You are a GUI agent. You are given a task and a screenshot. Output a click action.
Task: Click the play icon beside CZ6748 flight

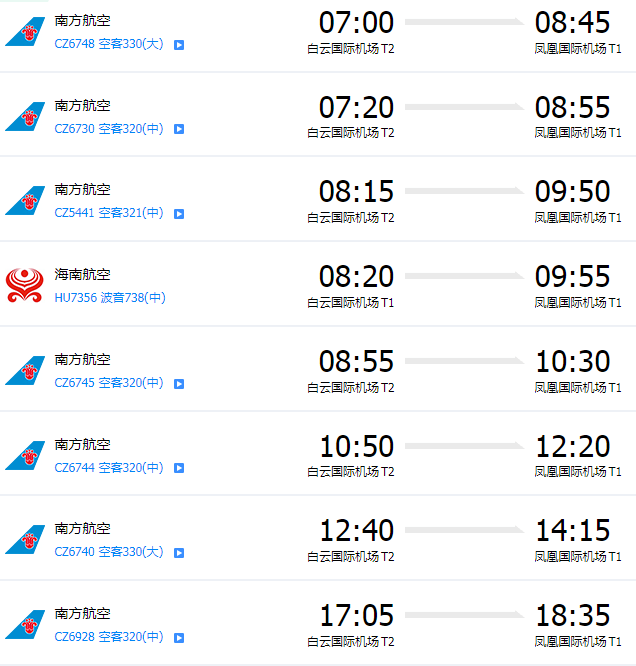tap(179, 45)
